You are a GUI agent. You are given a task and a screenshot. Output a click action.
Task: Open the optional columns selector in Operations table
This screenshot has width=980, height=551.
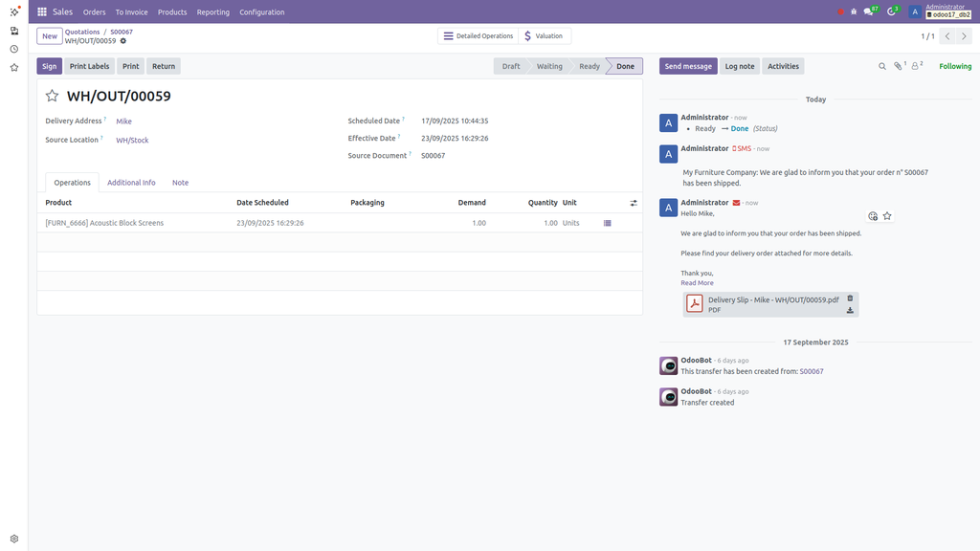coord(633,202)
